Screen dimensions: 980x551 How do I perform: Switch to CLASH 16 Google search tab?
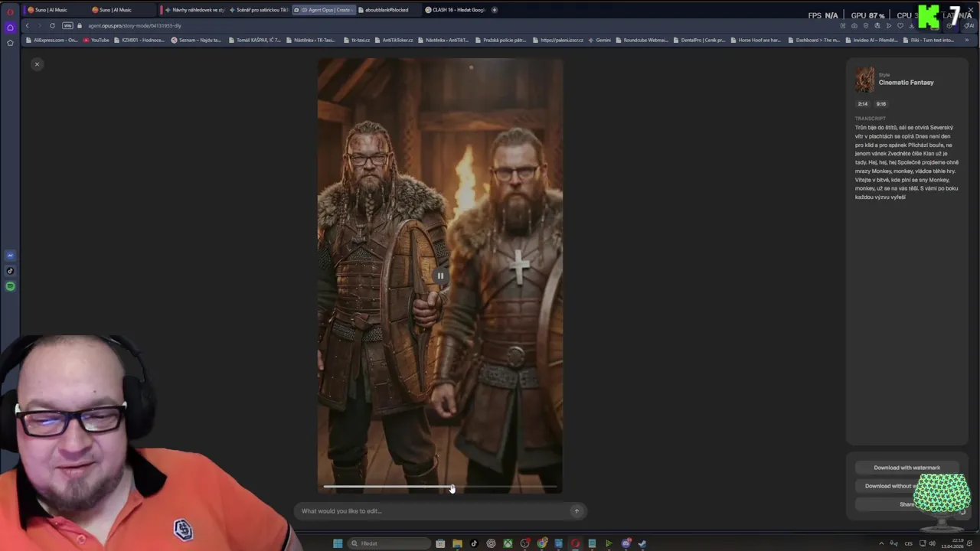(456, 10)
